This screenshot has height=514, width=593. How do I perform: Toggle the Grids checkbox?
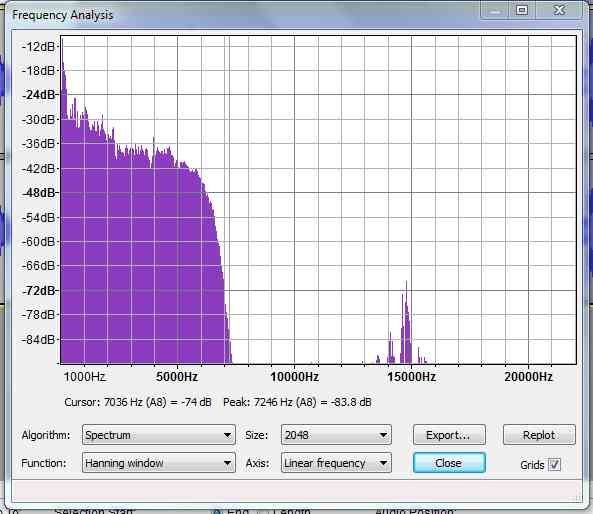pos(554,464)
